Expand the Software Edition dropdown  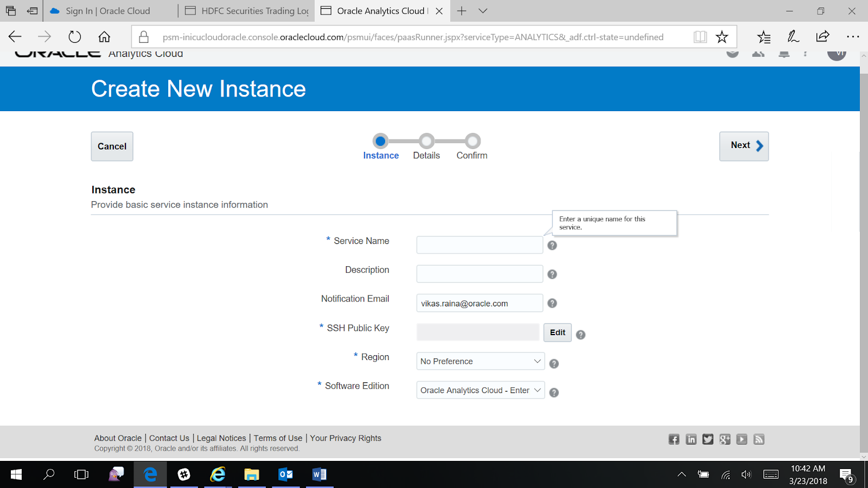[481, 390]
